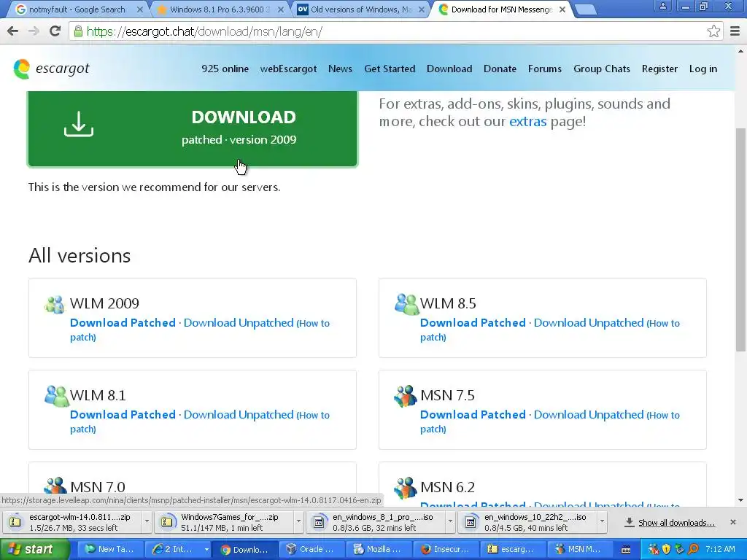747x560 pixels.
Task: Open the Insecure Firefox taskbar button
Action: click(446, 550)
